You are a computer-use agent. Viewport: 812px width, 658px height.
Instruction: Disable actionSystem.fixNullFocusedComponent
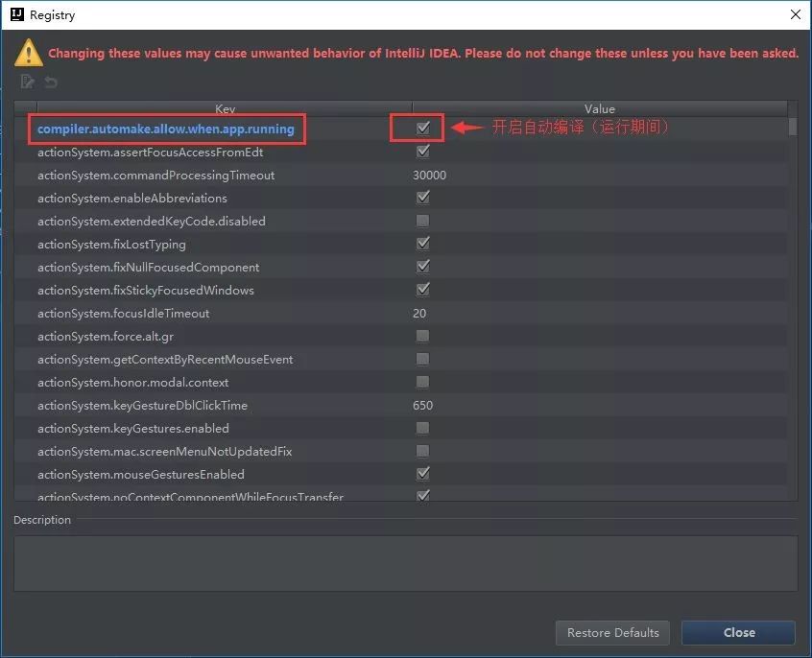coord(422,267)
